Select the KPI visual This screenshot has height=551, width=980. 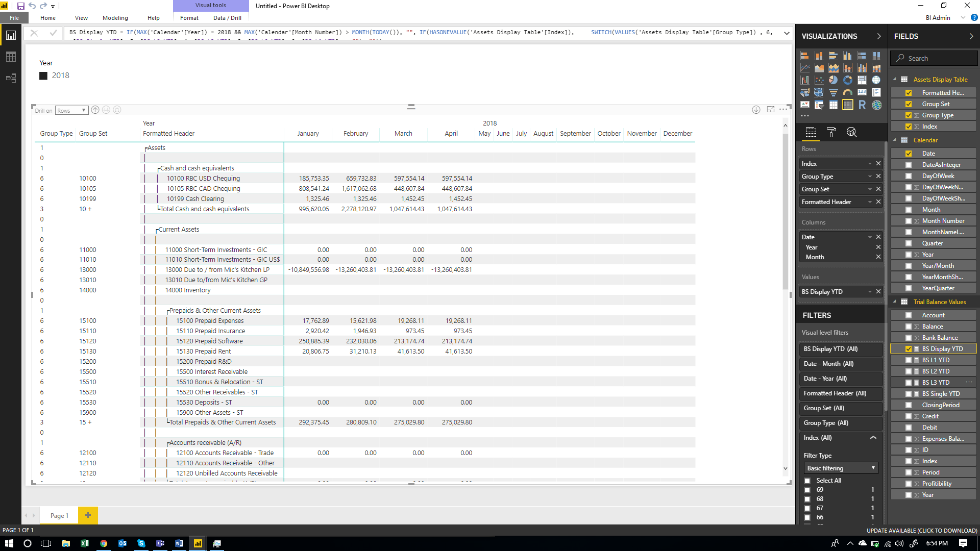(805, 105)
